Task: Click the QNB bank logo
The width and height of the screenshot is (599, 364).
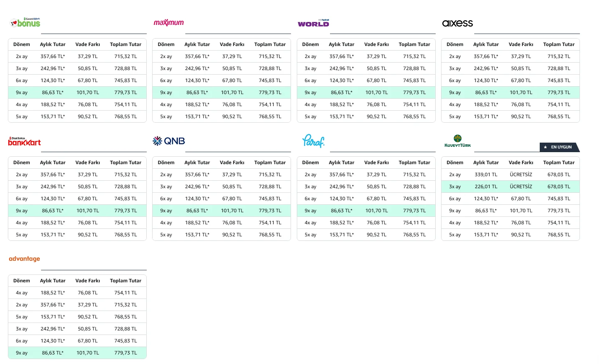Action: click(x=169, y=141)
